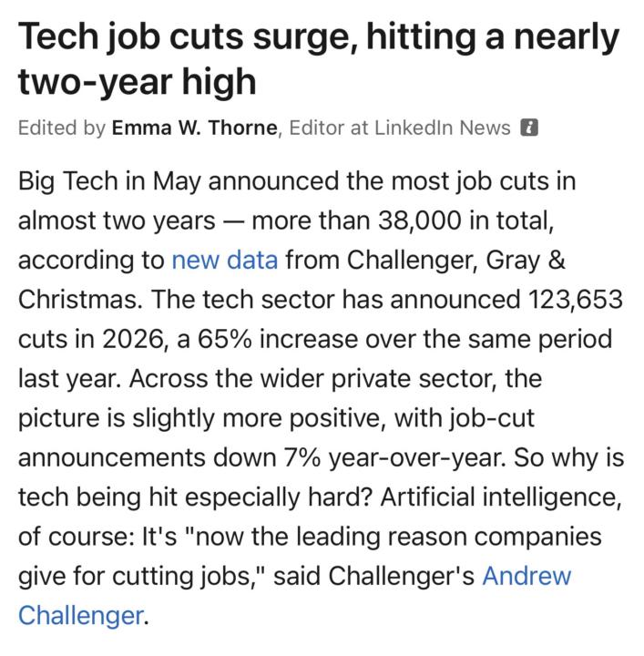This screenshot has height=656, width=644.
Task: Click the "38,000" number in the paragraph
Action: pos(419,220)
